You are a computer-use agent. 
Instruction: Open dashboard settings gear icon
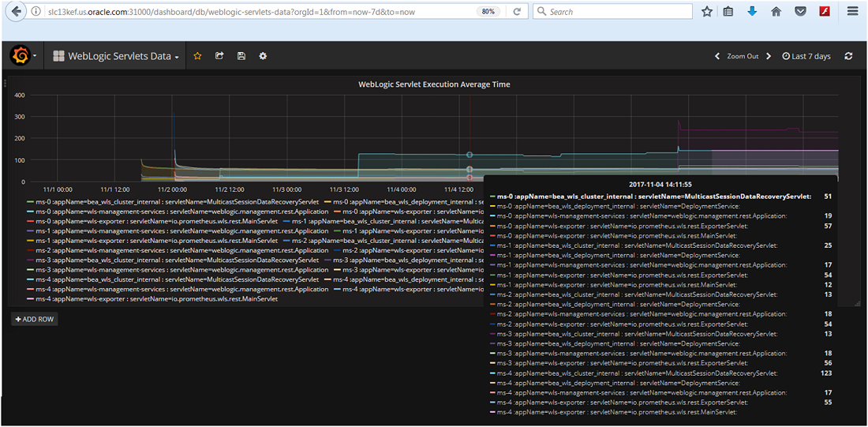coord(263,56)
